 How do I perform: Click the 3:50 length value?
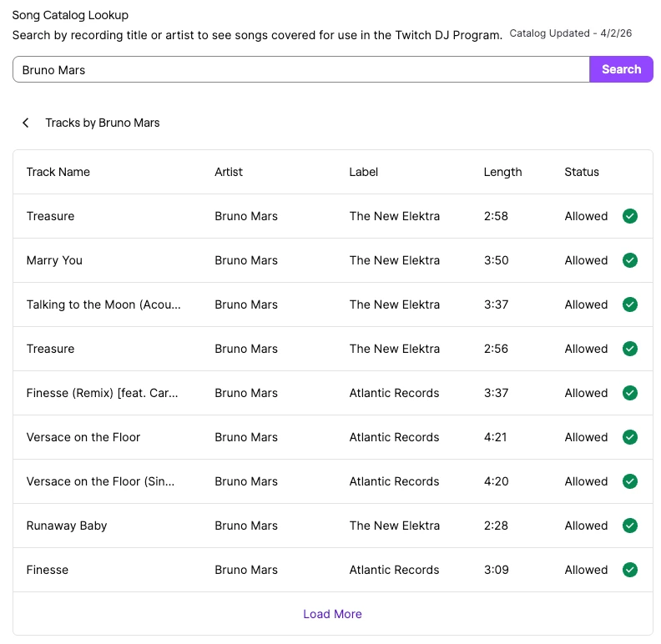497,260
